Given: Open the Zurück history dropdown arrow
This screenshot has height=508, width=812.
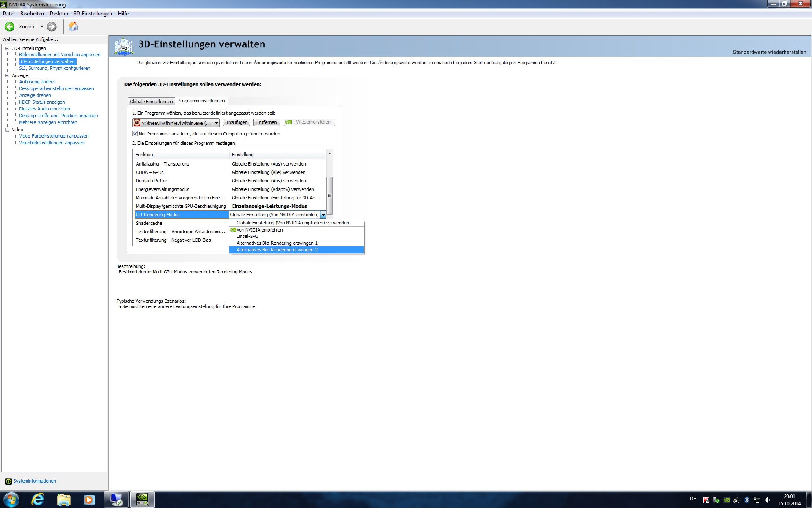Looking at the screenshot, I should (42, 27).
